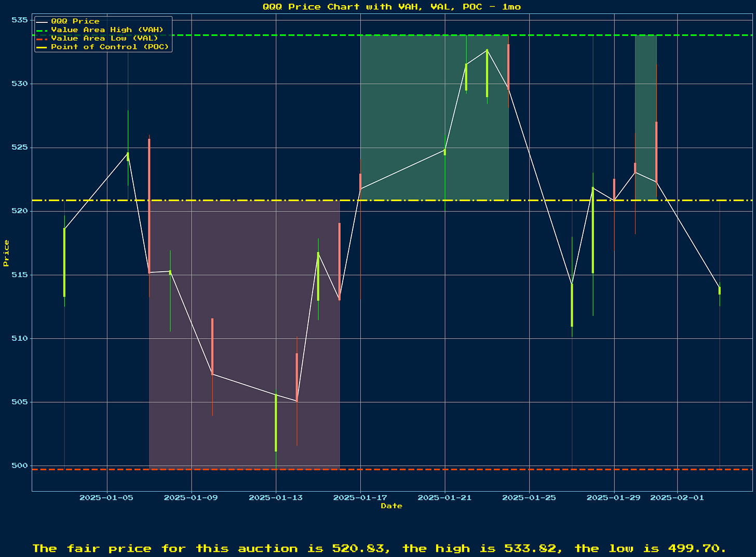Click the 520 price axis label

click(x=19, y=211)
